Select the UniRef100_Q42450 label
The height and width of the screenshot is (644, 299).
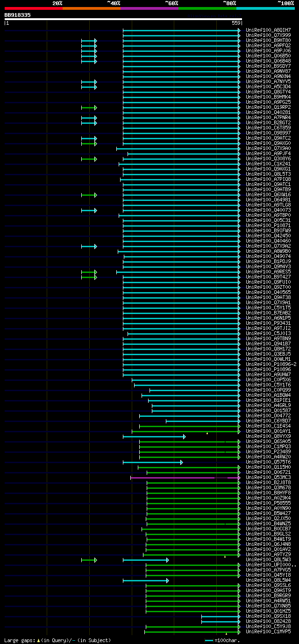point(269,236)
